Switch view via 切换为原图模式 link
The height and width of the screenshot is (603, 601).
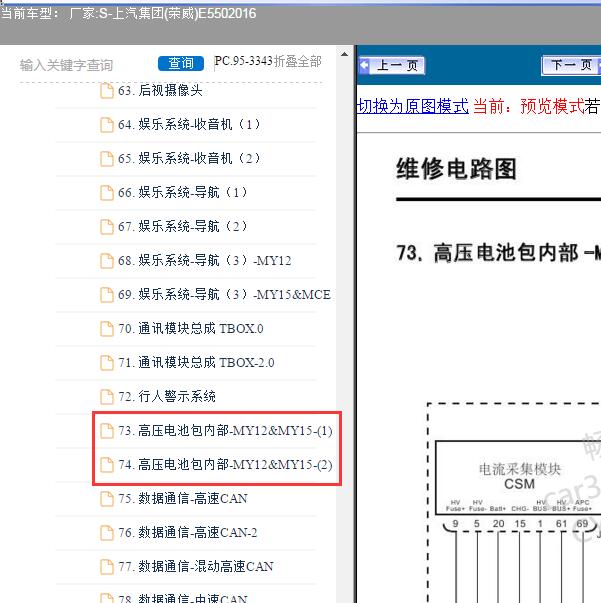(413, 106)
